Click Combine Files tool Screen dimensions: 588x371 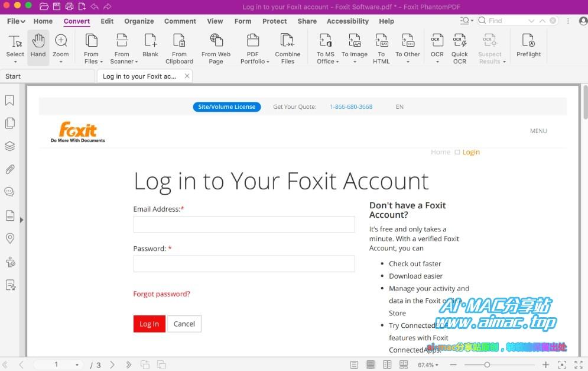pos(288,49)
